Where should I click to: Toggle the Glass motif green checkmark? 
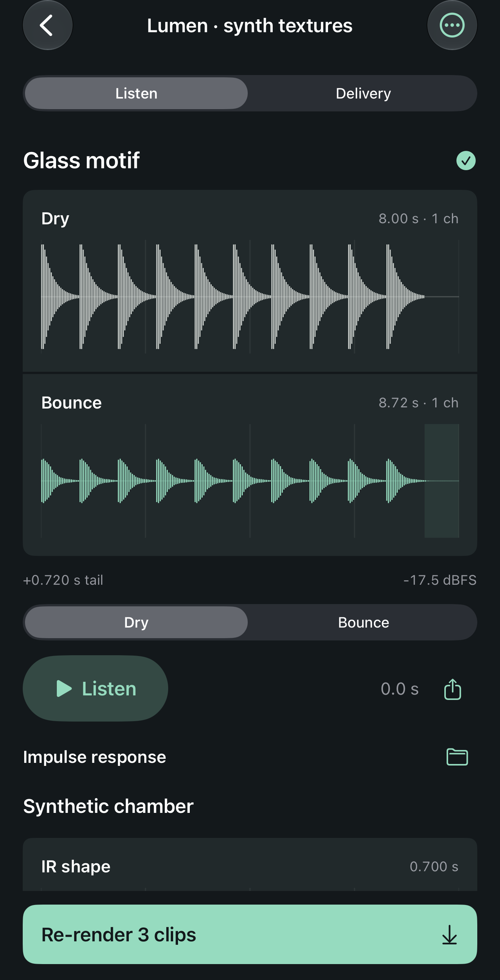tap(466, 161)
